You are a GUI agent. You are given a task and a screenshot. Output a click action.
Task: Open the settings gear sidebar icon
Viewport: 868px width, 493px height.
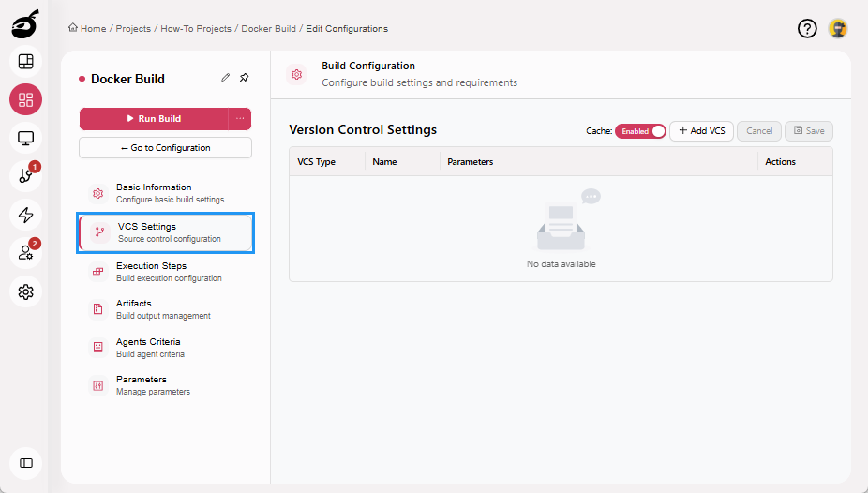[x=26, y=291]
